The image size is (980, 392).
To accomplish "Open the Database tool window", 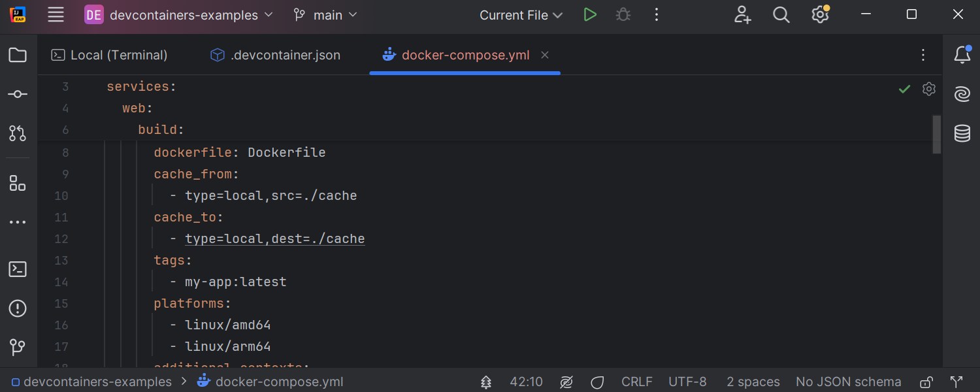I will [x=962, y=133].
